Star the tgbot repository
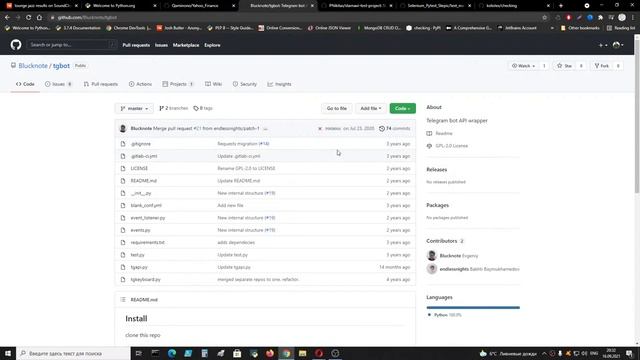The width and height of the screenshot is (640, 360). [x=565, y=66]
